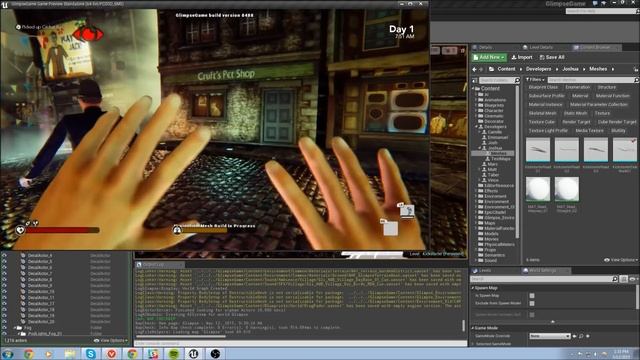Collapse the Spawn Map section
640x360 pixels.
(x=473, y=288)
